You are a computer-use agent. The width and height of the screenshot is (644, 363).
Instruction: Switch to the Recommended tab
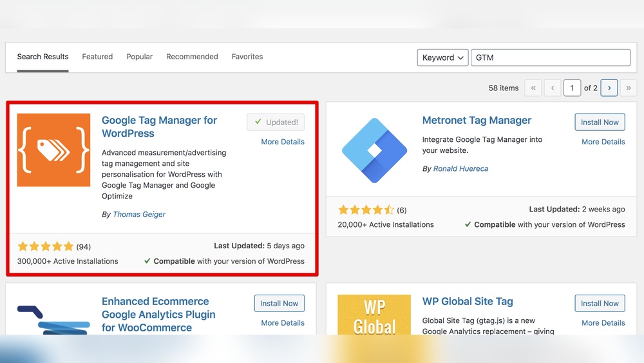[x=192, y=57]
